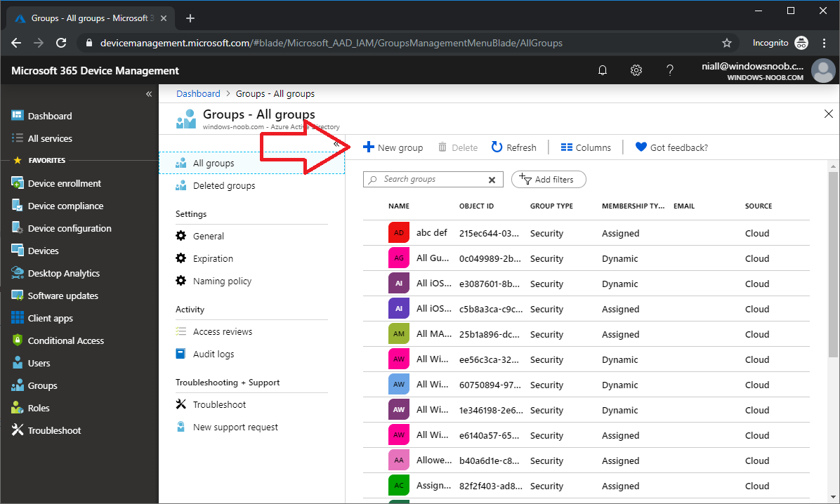Screen dimensions: 840x504
Task: Select All groups in blade menu
Action: pos(251,164)
